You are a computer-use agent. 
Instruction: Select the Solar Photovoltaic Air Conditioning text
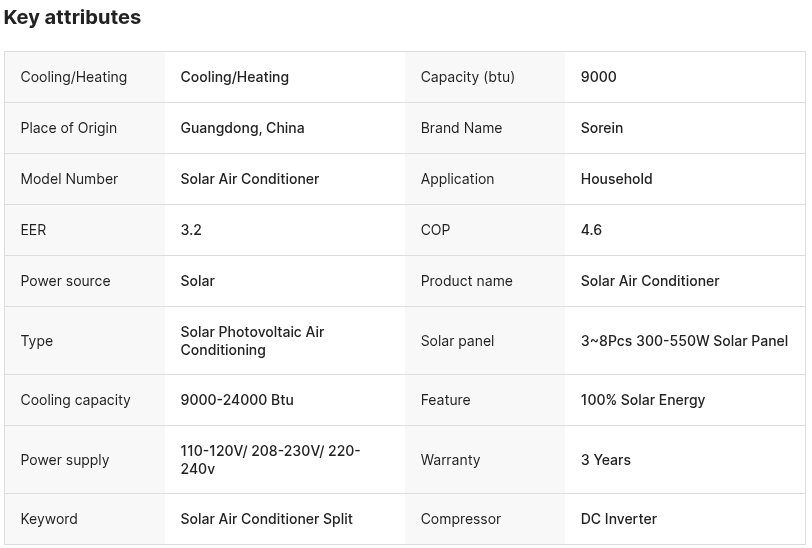click(x=252, y=341)
